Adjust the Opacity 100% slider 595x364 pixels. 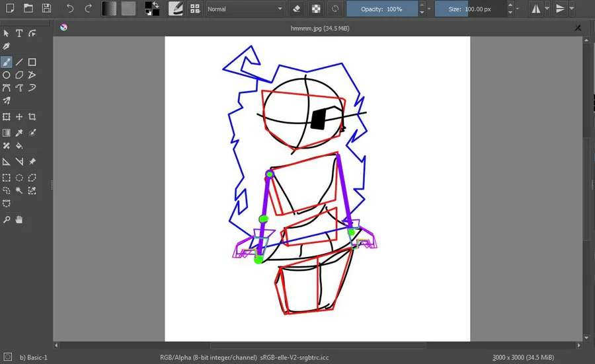point(382,9)
